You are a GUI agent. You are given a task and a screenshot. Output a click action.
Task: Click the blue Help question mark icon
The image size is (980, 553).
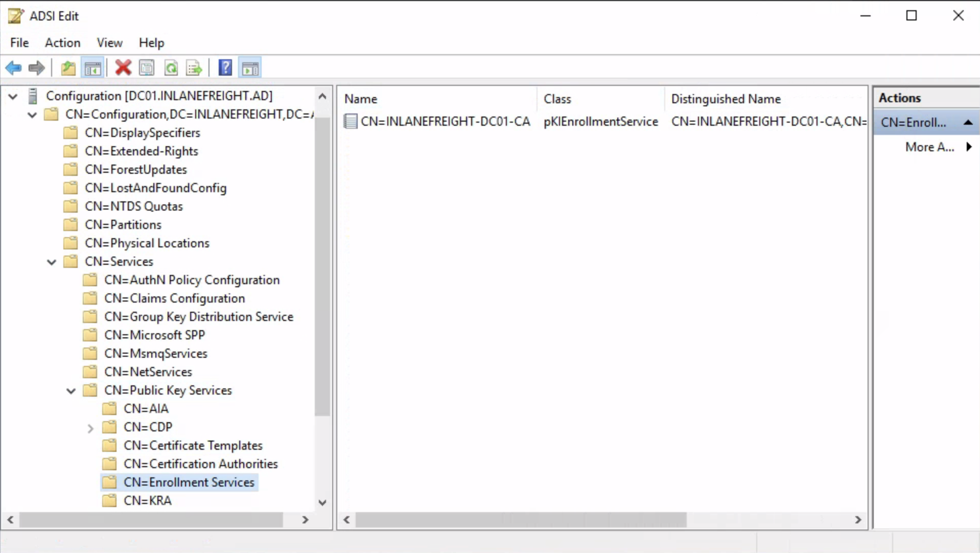(x=225, y=68)
